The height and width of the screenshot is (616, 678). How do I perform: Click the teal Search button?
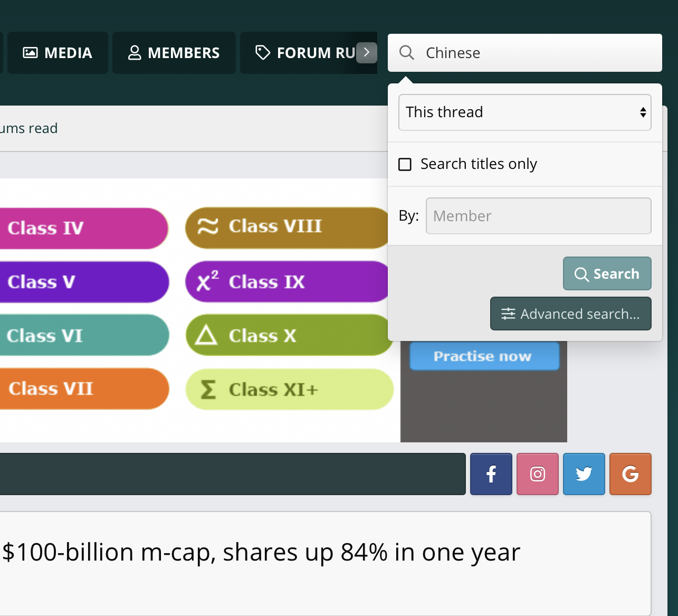[607, 273]
